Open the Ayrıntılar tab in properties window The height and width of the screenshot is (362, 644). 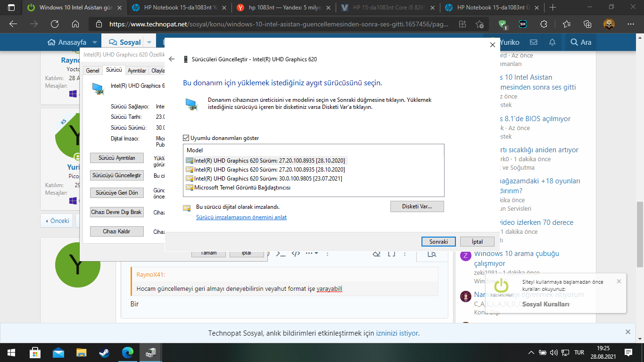tap(137, 71)
